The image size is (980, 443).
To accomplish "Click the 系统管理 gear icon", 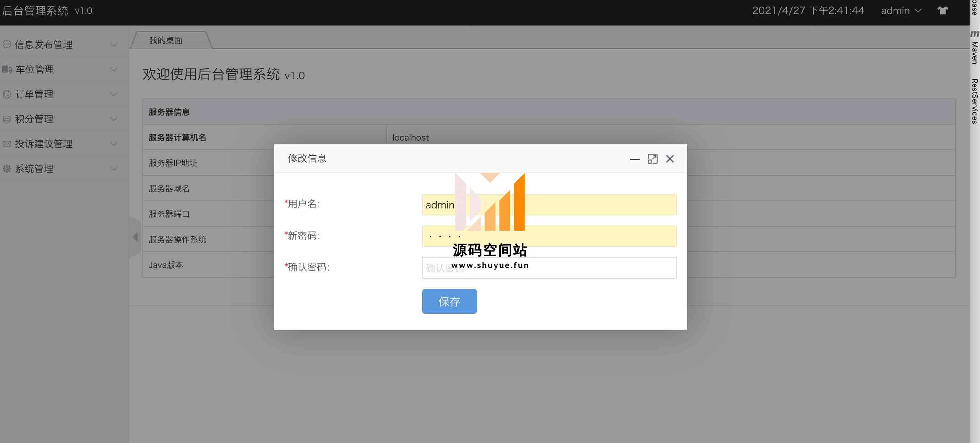I will 7,168.
